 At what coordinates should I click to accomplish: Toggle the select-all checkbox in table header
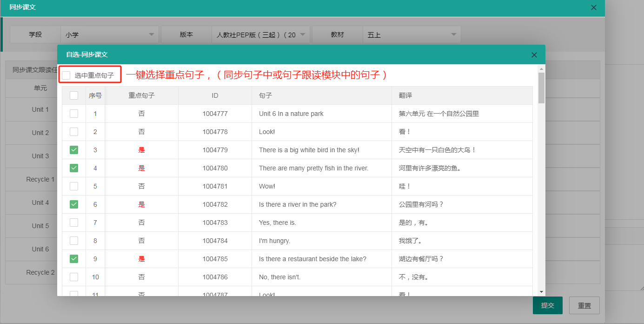(74, 95)
